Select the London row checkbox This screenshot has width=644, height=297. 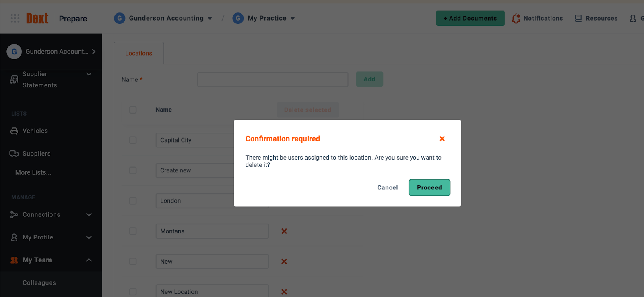[x=133, y=201]
